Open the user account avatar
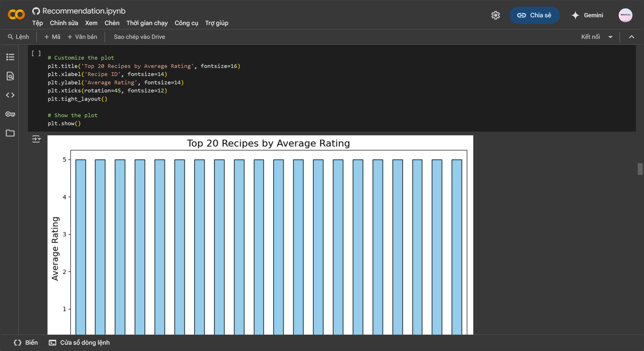 tap(625, 15)
